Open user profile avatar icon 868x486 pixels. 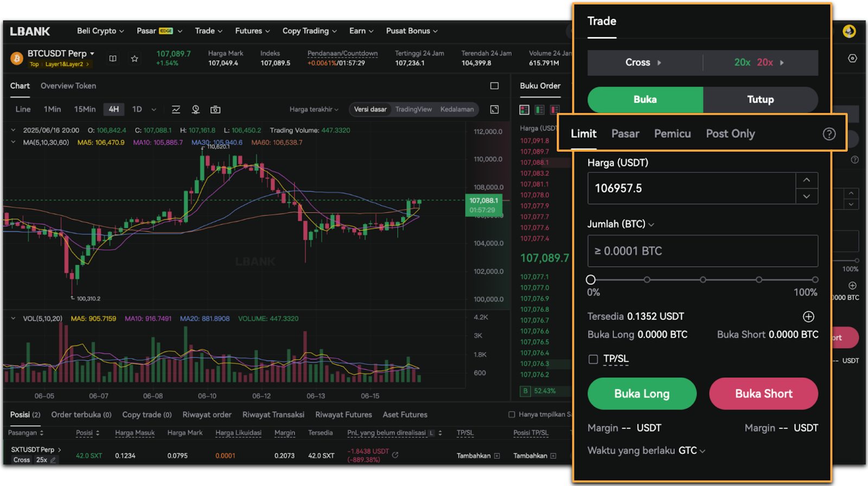[849, 31]
